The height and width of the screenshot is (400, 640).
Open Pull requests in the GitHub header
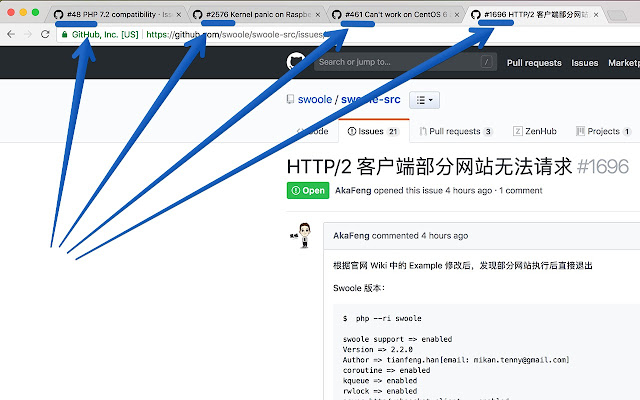(534, 63)
